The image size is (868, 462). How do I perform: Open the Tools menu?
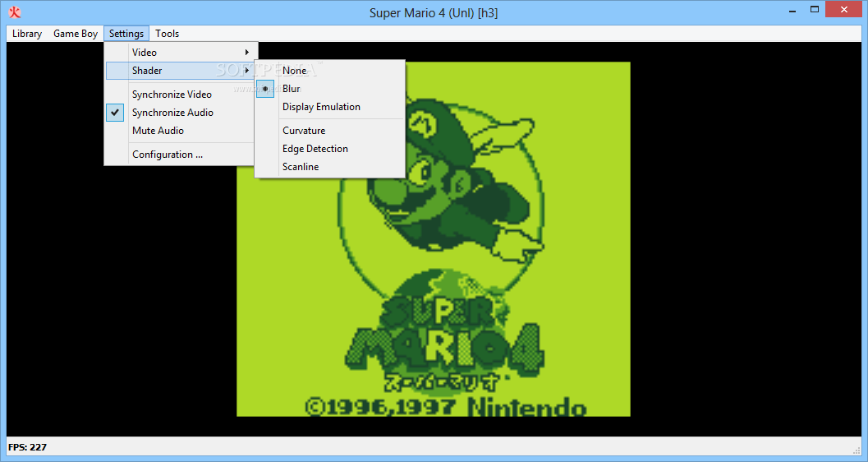point(168,33)
